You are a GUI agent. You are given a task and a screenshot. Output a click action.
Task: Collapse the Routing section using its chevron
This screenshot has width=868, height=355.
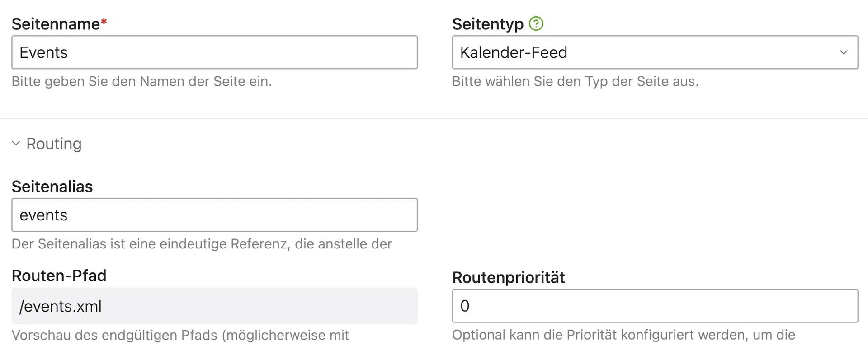16,144
